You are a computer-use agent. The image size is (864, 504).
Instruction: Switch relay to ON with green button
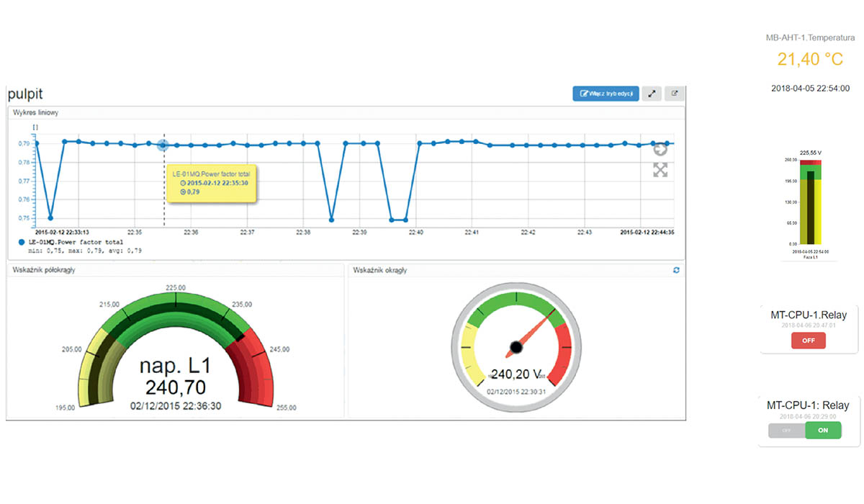coord(823,431)
